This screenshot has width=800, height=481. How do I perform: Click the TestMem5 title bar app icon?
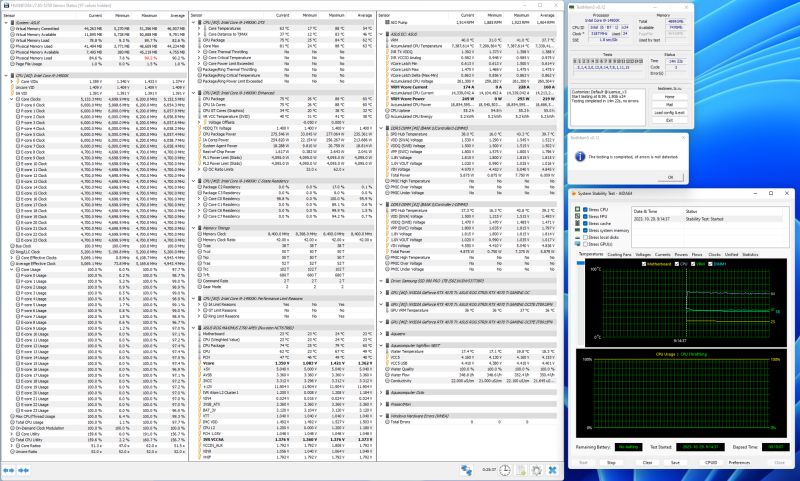click(x=572, y=7)
